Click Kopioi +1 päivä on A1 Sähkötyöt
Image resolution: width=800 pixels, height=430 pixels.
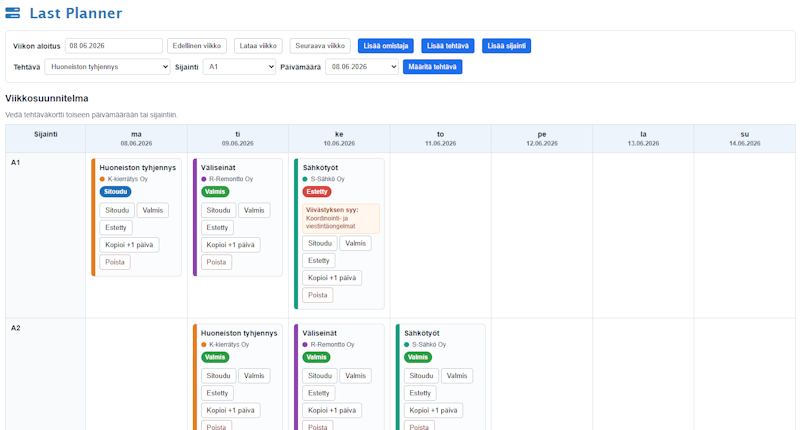[x=332, y=278]
